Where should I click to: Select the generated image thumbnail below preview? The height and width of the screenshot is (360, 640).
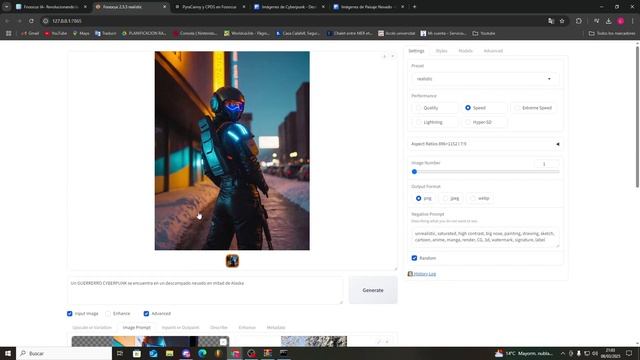tap(232, 261)
